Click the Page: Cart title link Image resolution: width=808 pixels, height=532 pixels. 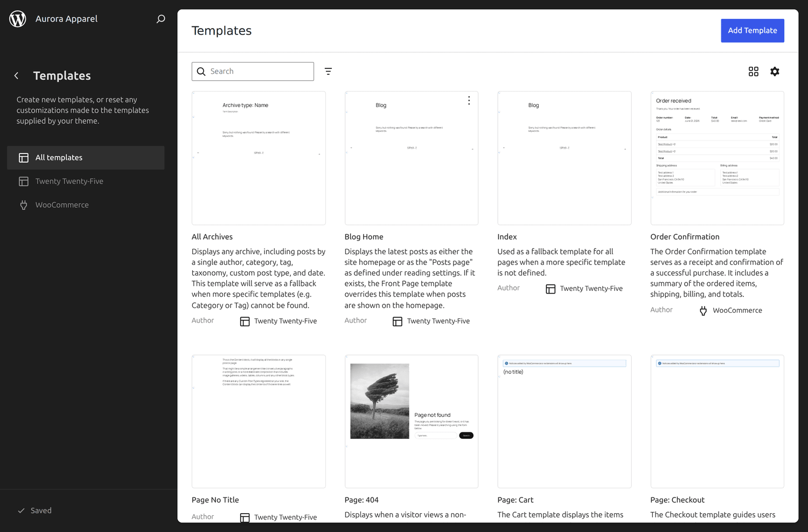tap(516, 500)
